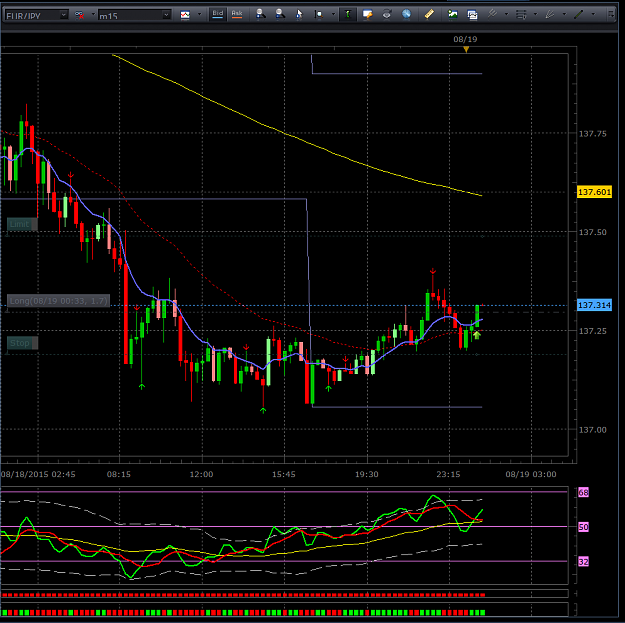Expand the fan lines tool dropdown arrow
The image size is (625, 623).
pos(564,15)
